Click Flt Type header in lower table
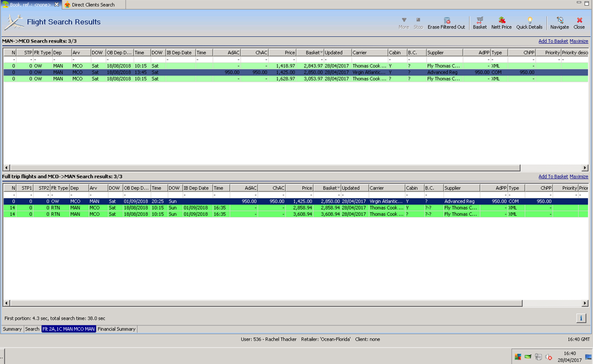Image resolution: width=593 pixels, height=364 pixels. point(59,187)
